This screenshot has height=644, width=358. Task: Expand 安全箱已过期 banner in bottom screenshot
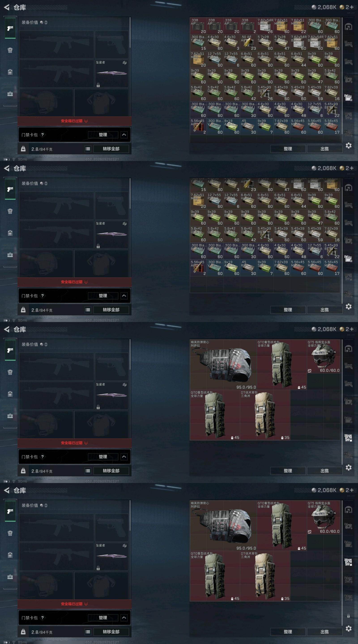click(74, 604)
